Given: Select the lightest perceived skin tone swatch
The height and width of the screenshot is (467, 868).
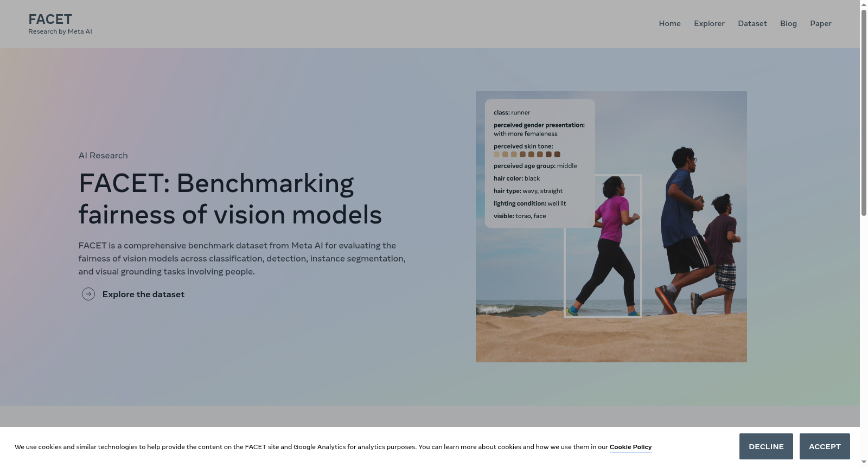Looking at the screenshot, I should click(496, 155).
